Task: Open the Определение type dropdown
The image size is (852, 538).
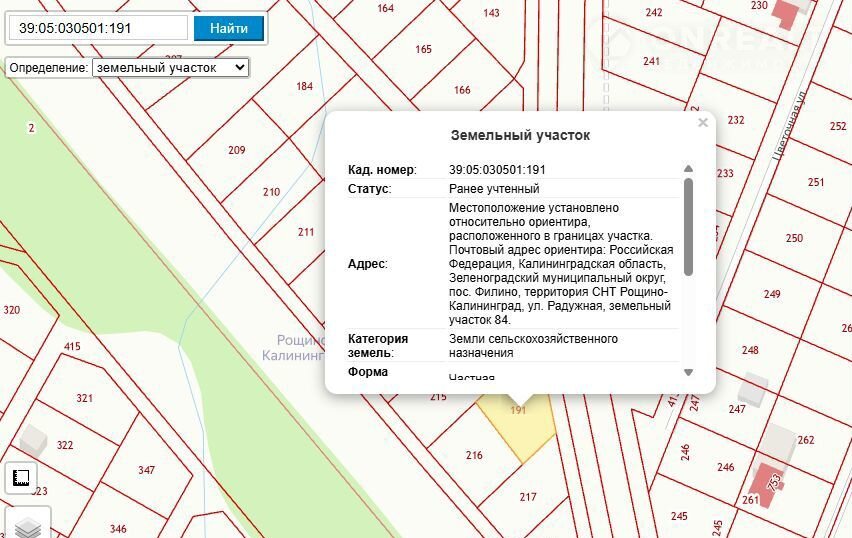Action: click(x=169, y=67)
